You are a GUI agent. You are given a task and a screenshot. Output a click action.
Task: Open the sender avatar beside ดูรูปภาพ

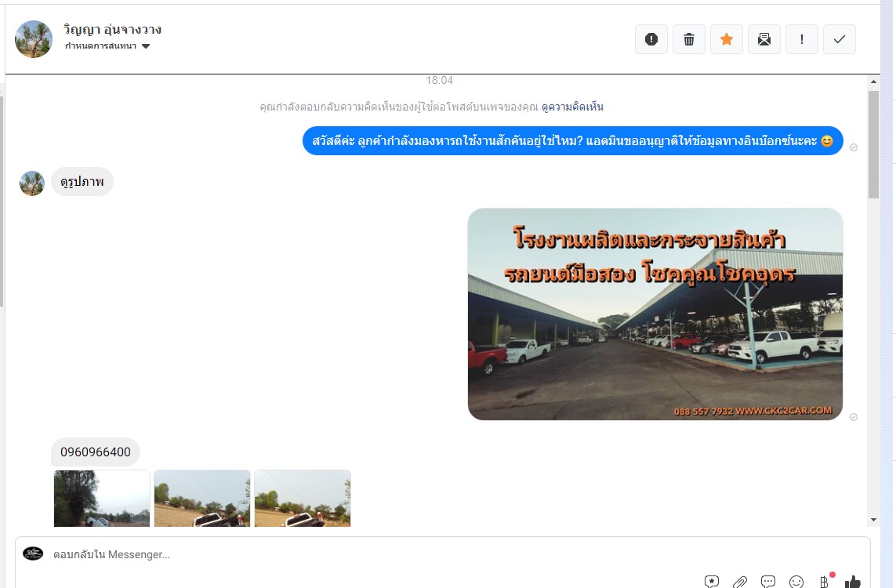tap(32, 183)
